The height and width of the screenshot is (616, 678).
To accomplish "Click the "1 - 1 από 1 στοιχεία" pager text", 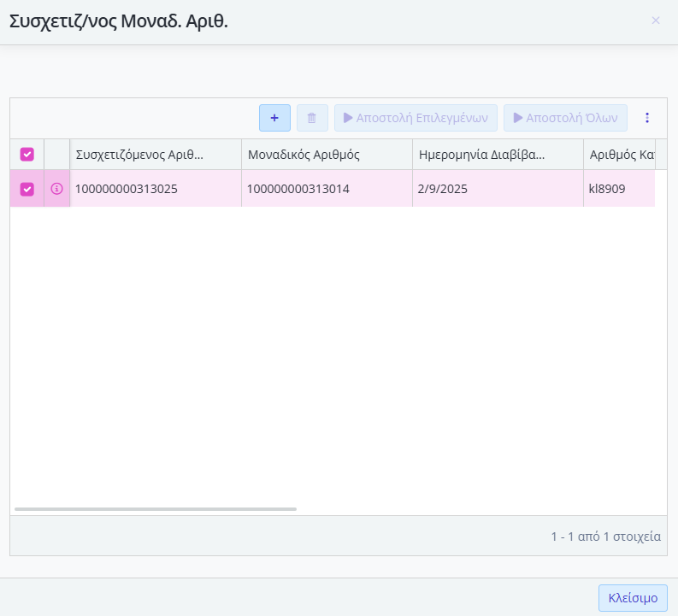I will [x=605, y=537].
